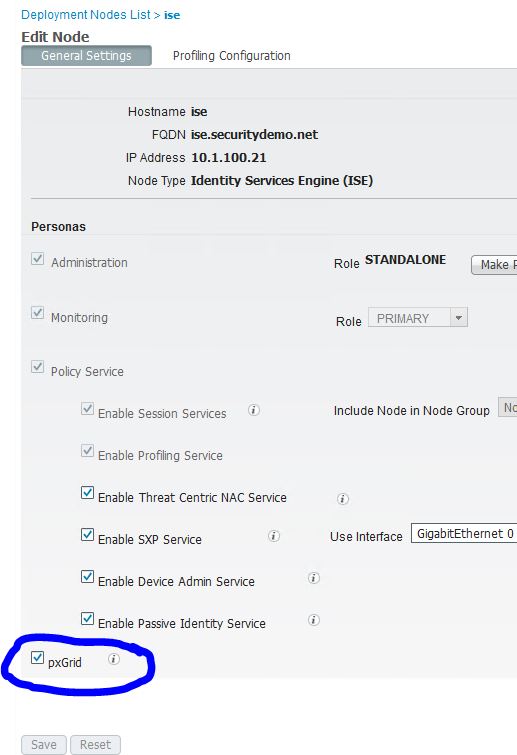517x755 pixels.
Task: Click the Reset button
Action: (x=95, y=744)
